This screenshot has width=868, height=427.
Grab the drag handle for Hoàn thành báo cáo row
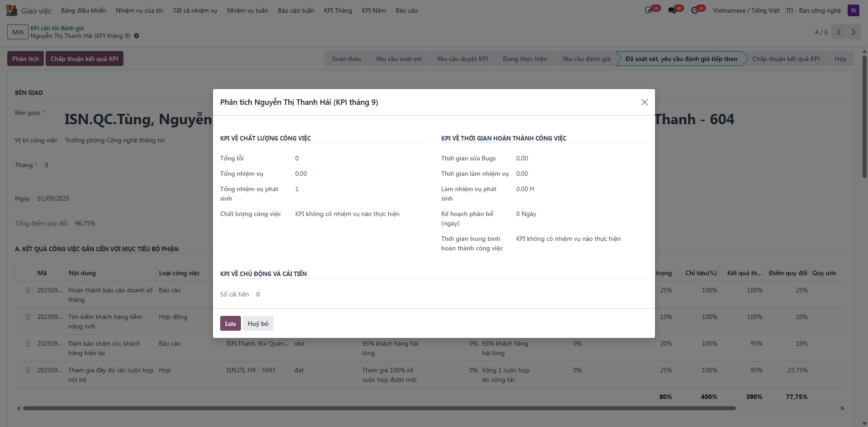click(x=28, y=291)
